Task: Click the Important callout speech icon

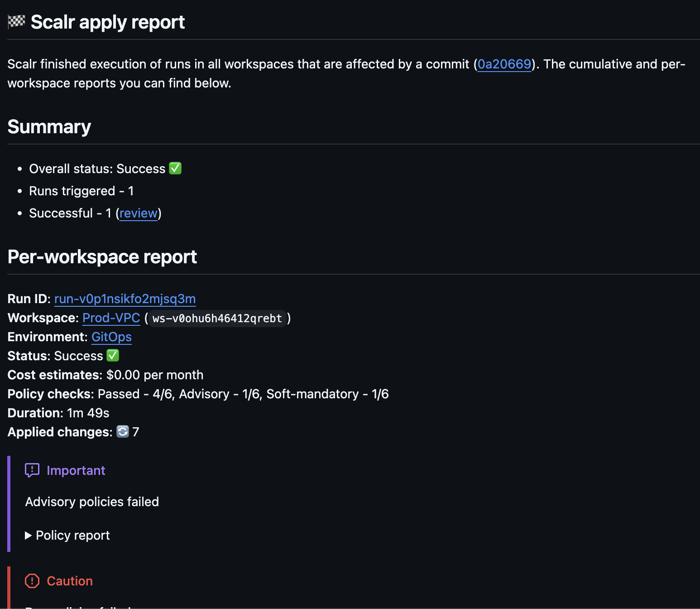Action: click(32, 470)
